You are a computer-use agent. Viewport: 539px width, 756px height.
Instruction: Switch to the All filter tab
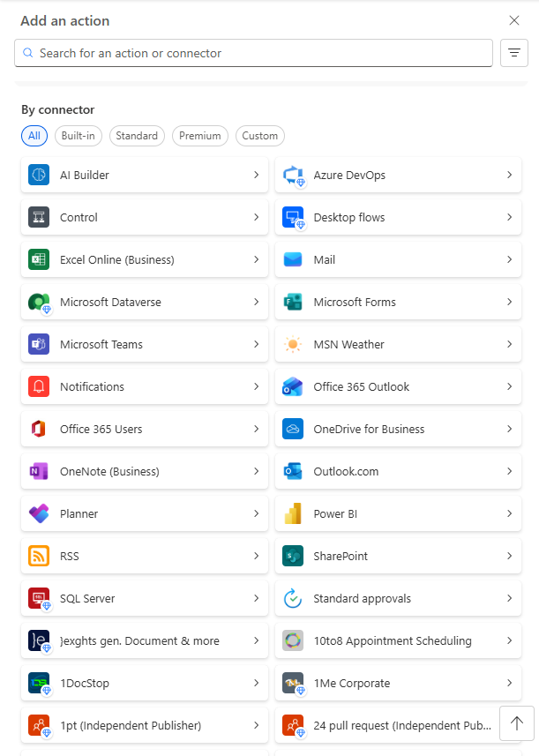(34, 136)
